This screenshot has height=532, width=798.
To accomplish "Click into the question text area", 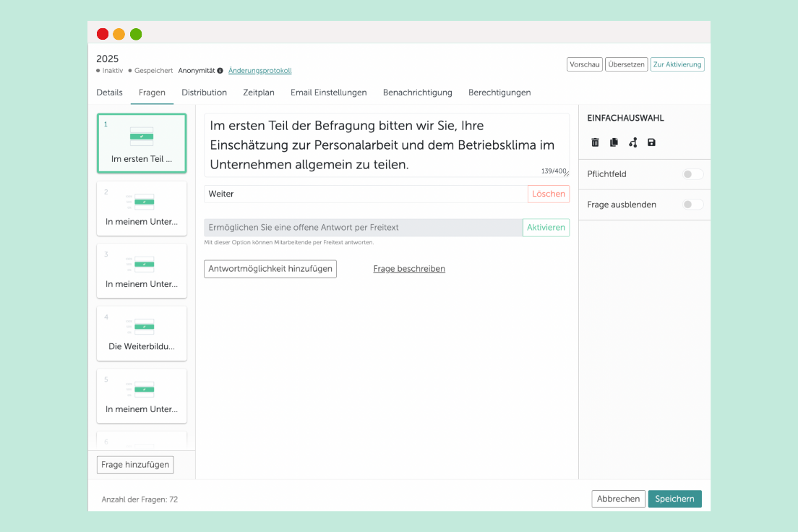I will (x=386, y=145).
